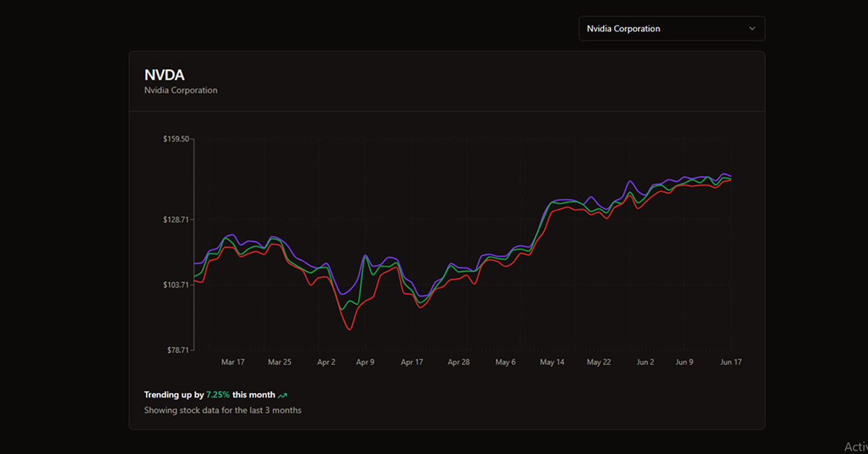The width and height of the screenshot is (868, 454).
Task: Click the trending-up arrow icon
Action: pos(283,395)
